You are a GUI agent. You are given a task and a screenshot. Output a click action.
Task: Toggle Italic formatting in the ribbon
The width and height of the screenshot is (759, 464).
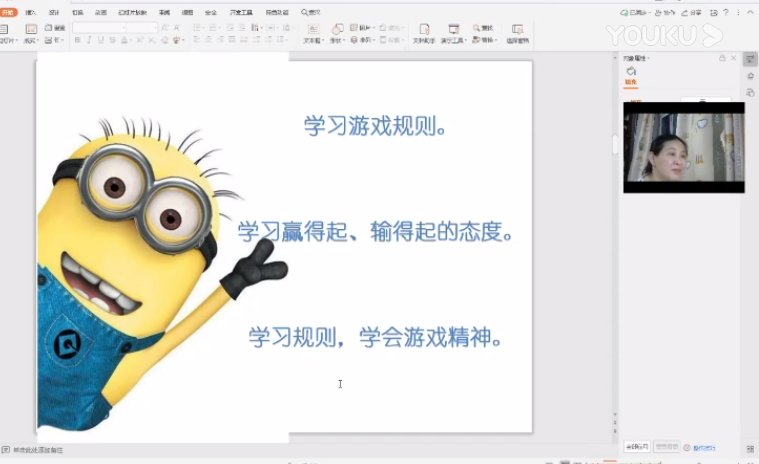click(89, 40)
